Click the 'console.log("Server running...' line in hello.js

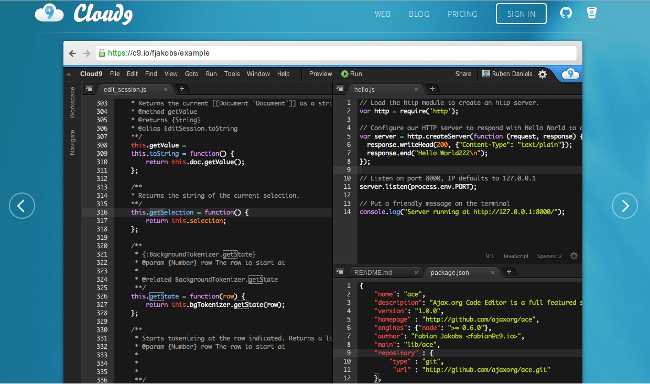462,212
